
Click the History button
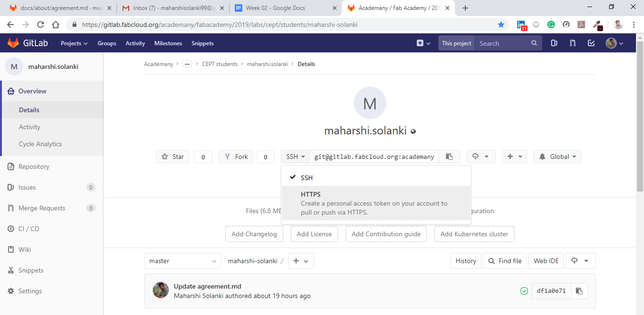pos(466,261)
